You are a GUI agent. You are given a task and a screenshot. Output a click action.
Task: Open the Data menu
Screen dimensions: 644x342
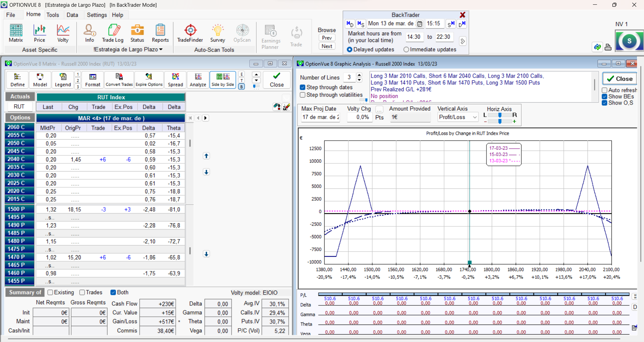coord(72,15)
